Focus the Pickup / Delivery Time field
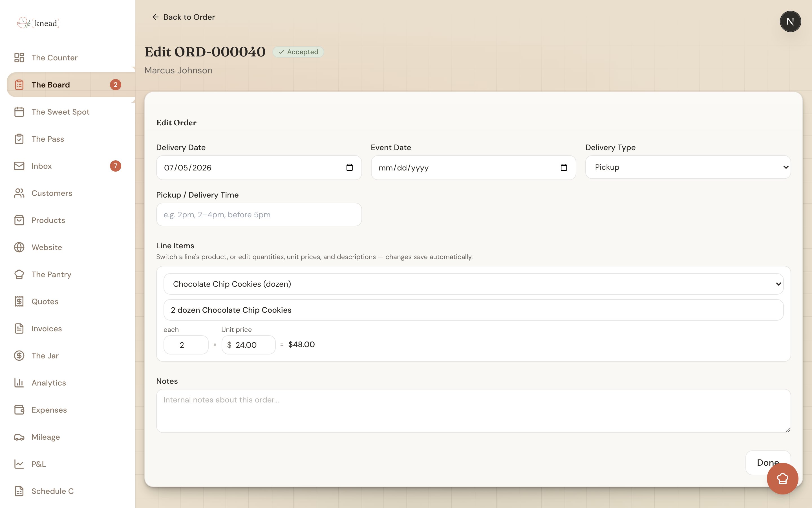Viewport: 812px width, 508px height. pyautogui.click(x=259, y=214)
